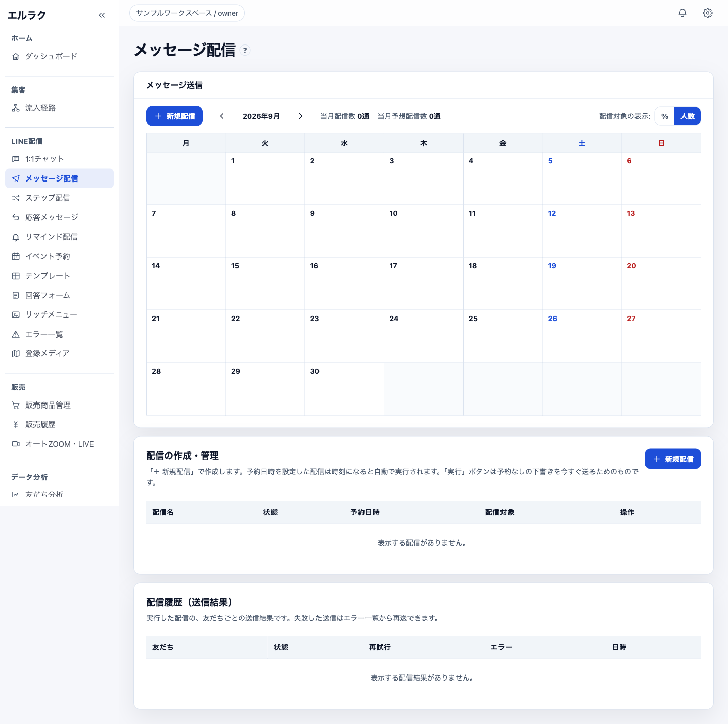Click the 回答フォーム form icon
The width and height of the screenshot is (728, 724).
16,295
